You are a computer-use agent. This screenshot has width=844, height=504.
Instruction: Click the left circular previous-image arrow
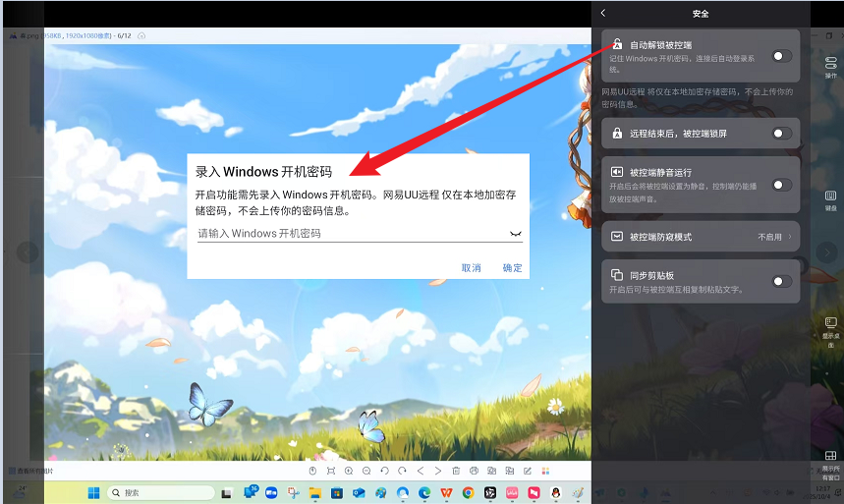tap(28, 252)
